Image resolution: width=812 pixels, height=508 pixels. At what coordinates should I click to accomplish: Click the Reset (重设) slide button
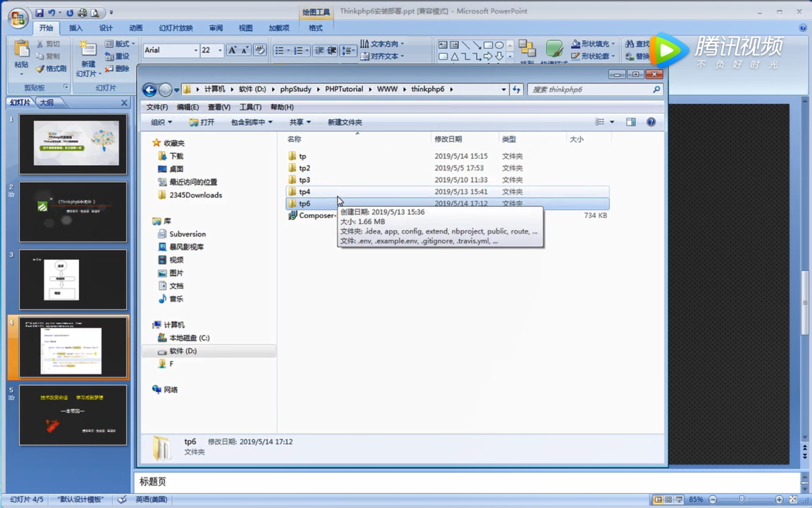[x=117, y=56]
